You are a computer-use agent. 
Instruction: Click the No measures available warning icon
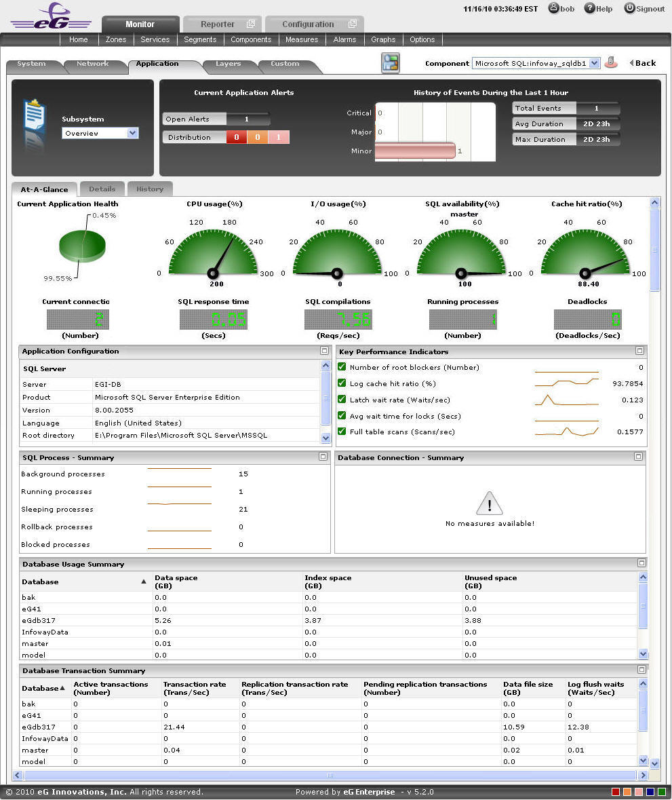pos(490,503)
